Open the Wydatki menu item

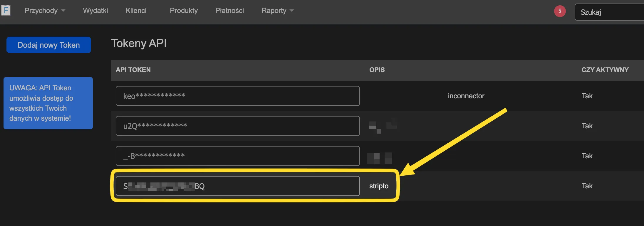(95, 11)
